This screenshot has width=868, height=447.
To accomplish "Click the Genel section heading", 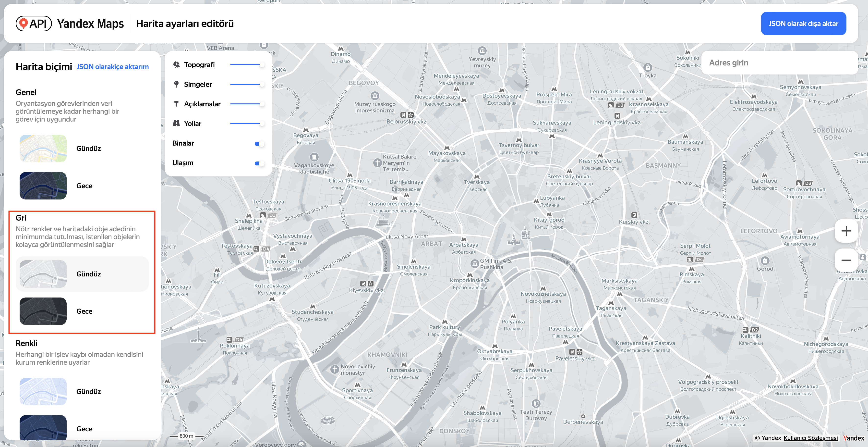I will (x=26, y=92).
